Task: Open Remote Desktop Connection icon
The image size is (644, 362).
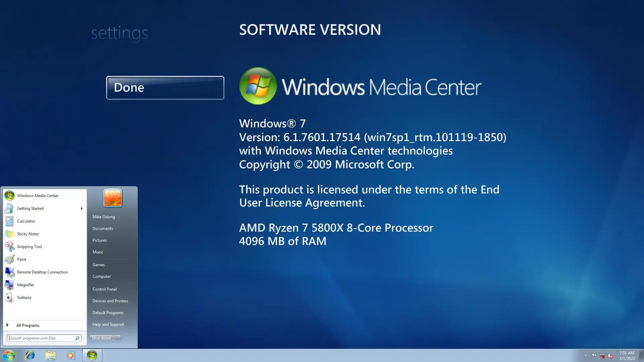Action: coord(9,272)
